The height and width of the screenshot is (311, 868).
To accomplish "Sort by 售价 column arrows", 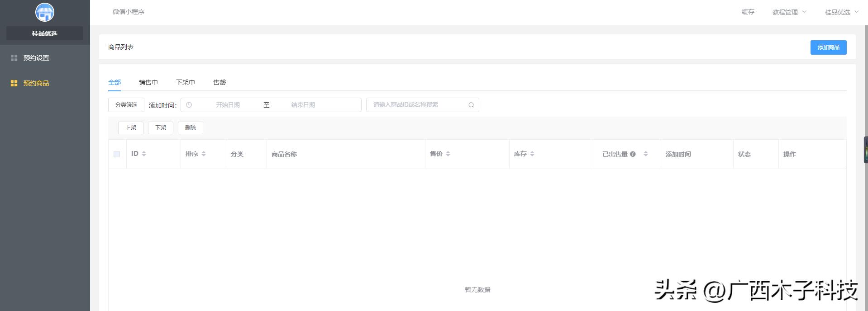I will click(x=448, y=154).
